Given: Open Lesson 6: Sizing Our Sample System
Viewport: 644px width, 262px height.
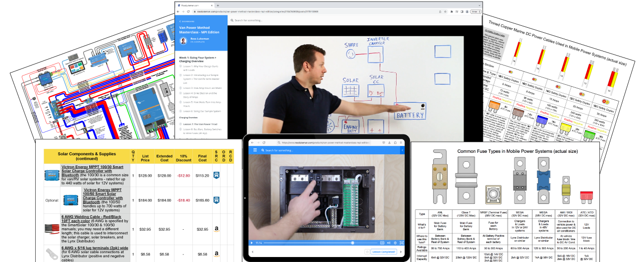Looking at the screenshot, I should point(201,111).
